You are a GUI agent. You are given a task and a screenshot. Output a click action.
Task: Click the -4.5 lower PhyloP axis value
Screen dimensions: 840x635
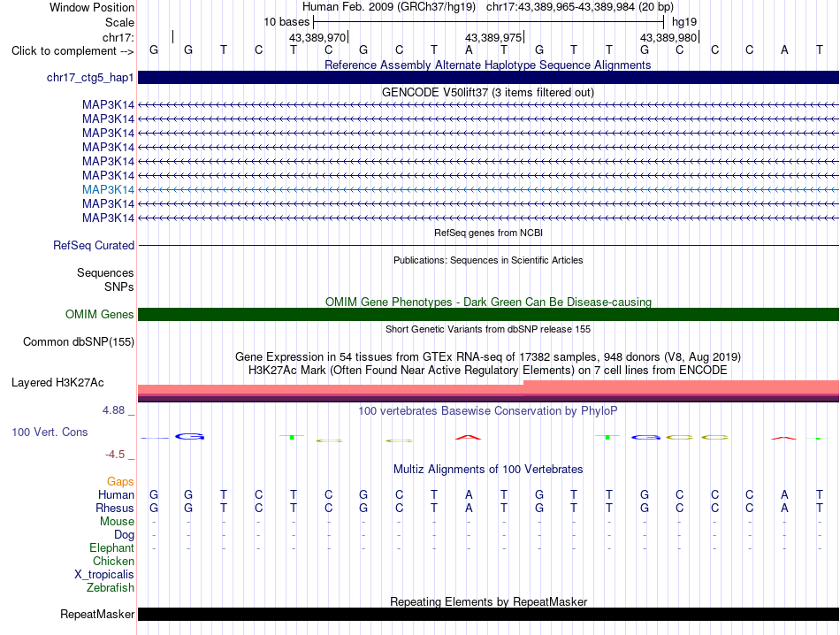tap(115, 455)
